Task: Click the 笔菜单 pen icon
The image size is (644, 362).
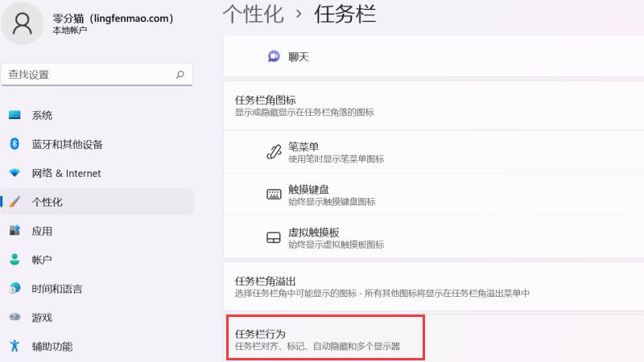Action: click(274, 152)
